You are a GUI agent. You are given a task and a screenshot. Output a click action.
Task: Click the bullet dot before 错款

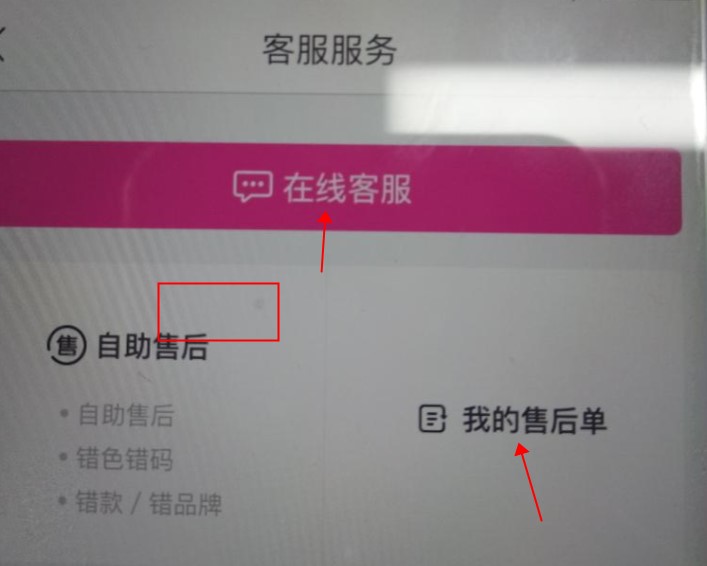coord(62,500)
